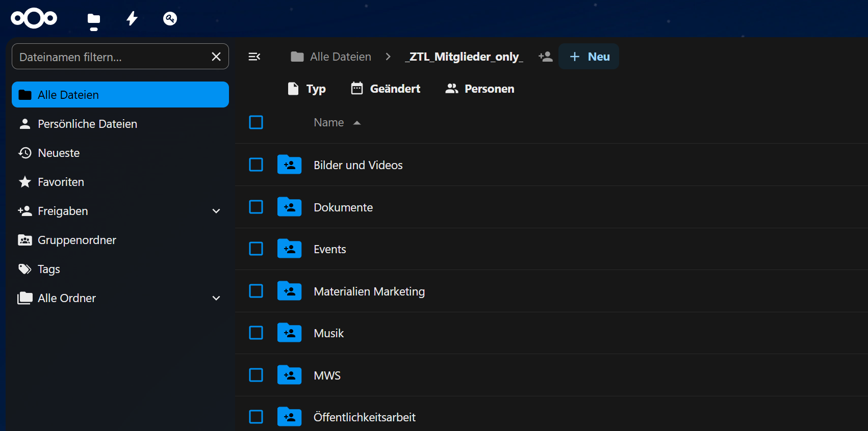Click the Nextcloud logo
This screenshot has width=868, height=431.
(x=34, y=19)
